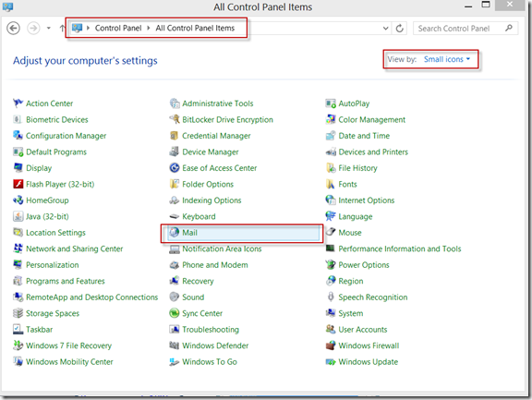Open the Mail control panel icon
532x400 pixels.
tap(174, 233)
